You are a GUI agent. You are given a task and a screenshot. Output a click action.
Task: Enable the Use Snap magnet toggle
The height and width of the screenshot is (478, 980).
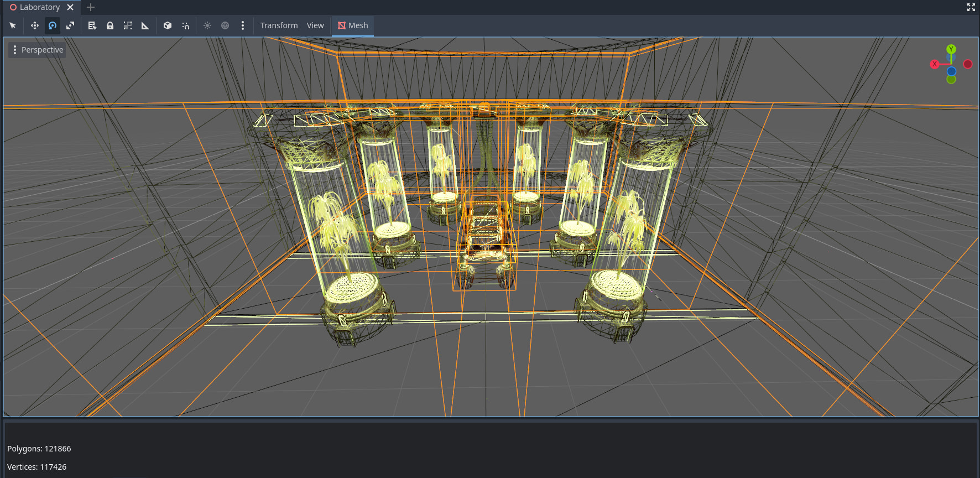pyautogui.click(x=186, y=25)
